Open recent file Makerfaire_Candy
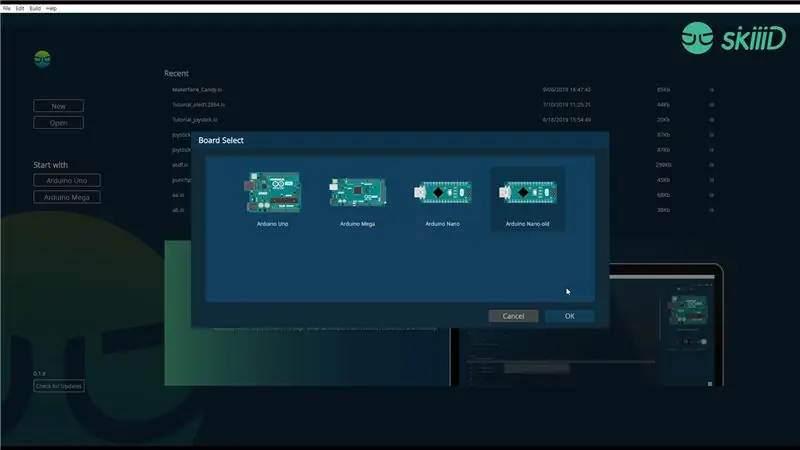Viewport: 800px width, 450px height. pos(197,89)
